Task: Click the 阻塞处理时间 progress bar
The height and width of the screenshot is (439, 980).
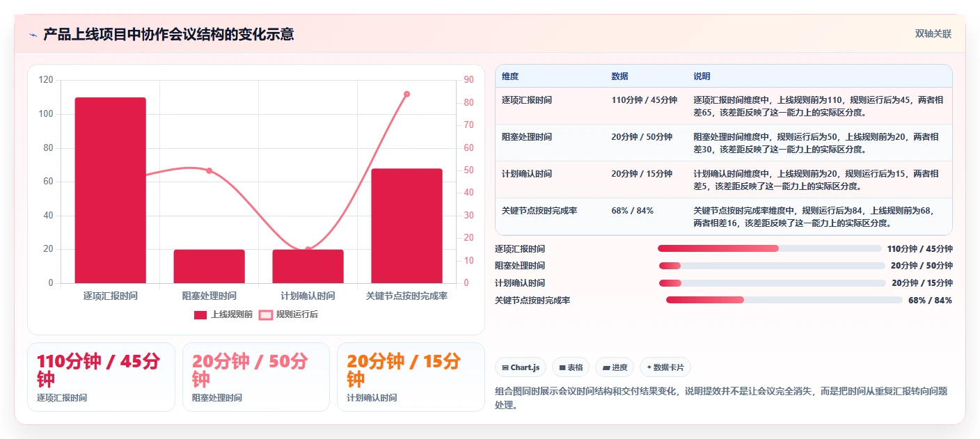Action: click(772, 266)
